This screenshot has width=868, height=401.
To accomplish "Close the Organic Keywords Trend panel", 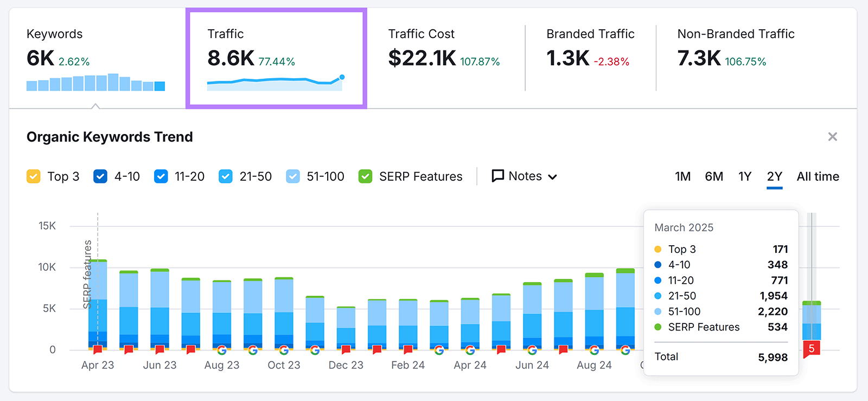I will (x=832, y=137).
